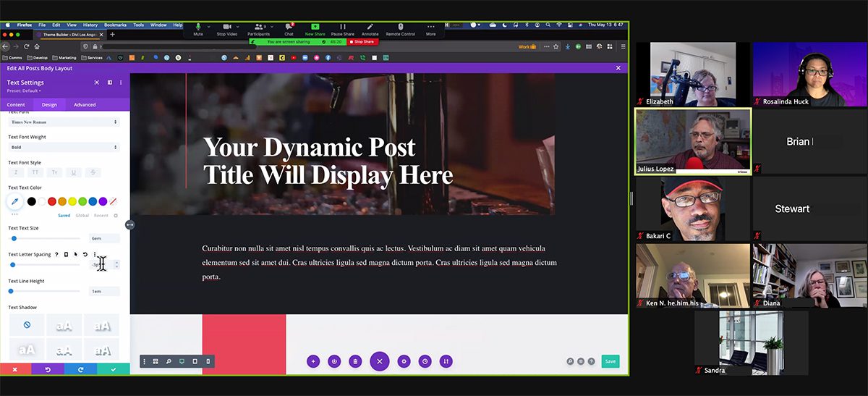
Task: Click the red Stop Share button
Action: click(362, 42)
